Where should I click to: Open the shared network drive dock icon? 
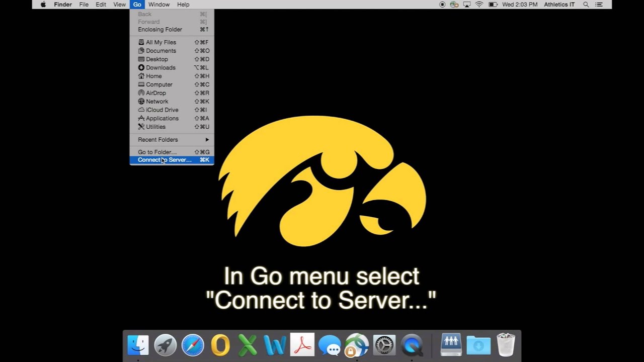pyautogui.click(x=451, y=344)
